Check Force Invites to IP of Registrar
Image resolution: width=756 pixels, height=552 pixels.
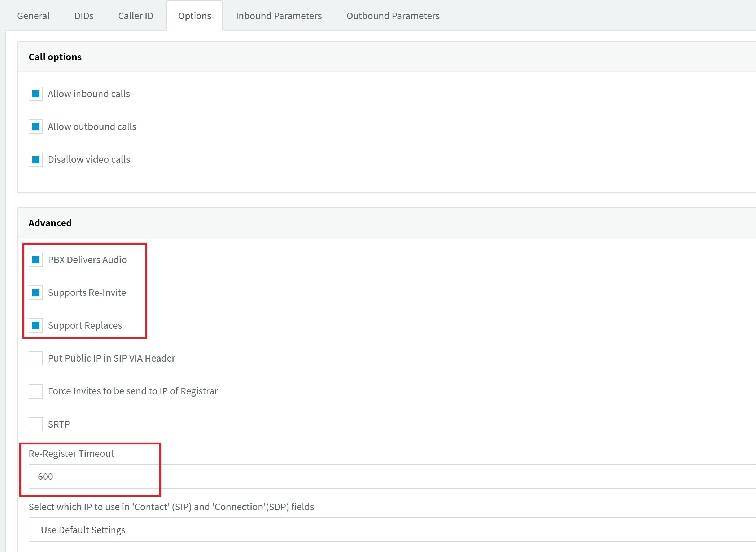(36, 391)
